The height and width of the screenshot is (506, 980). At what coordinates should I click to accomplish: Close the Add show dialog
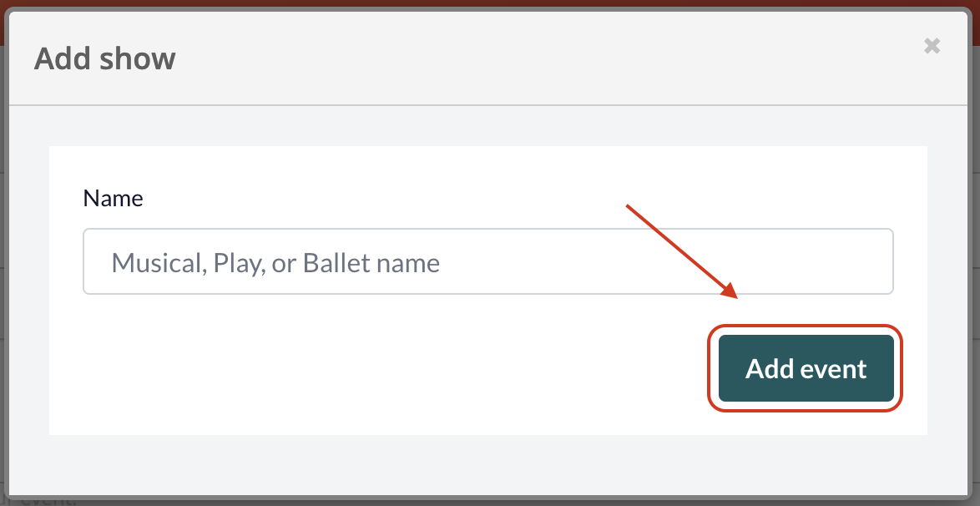point(932,46)
